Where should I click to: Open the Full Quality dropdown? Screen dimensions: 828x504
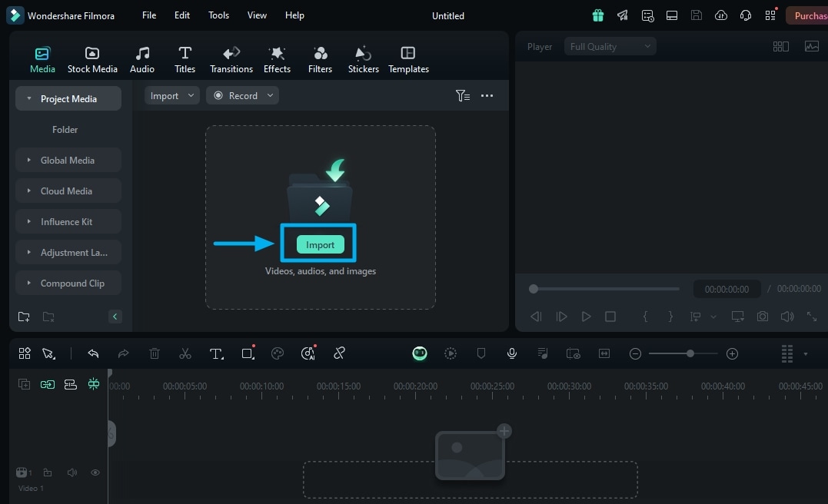click(610, 46)
